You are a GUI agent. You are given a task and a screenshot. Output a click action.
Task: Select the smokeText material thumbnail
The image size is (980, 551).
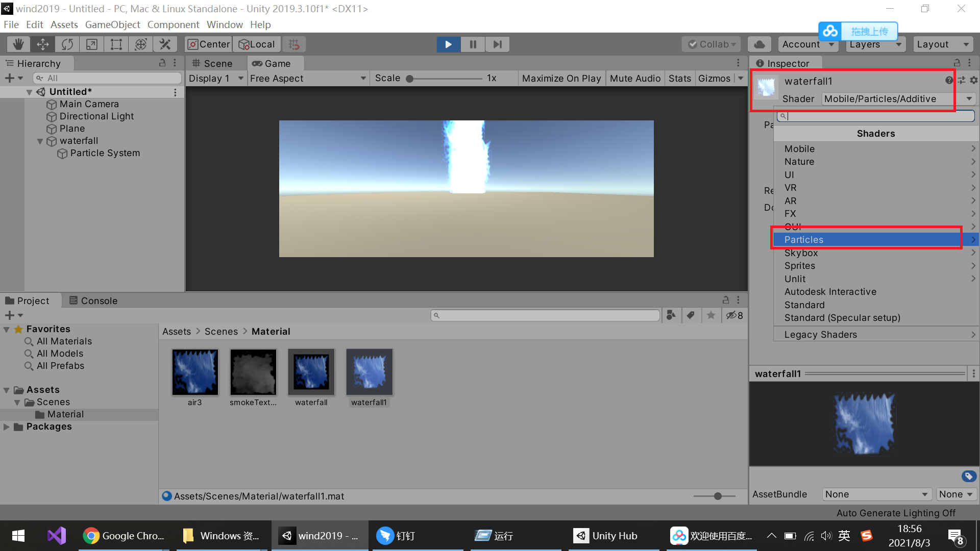(253, 372)
